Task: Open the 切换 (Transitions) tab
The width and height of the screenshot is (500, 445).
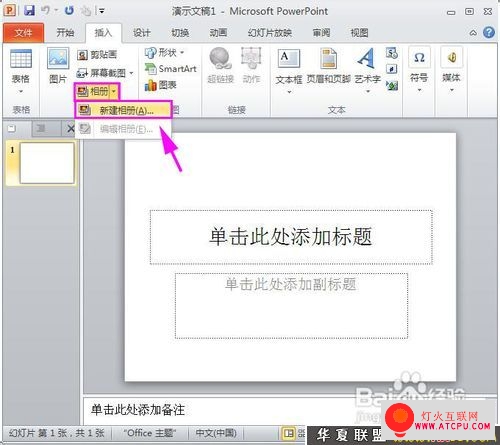Action: pyautogui.click(x=180, y=33)
